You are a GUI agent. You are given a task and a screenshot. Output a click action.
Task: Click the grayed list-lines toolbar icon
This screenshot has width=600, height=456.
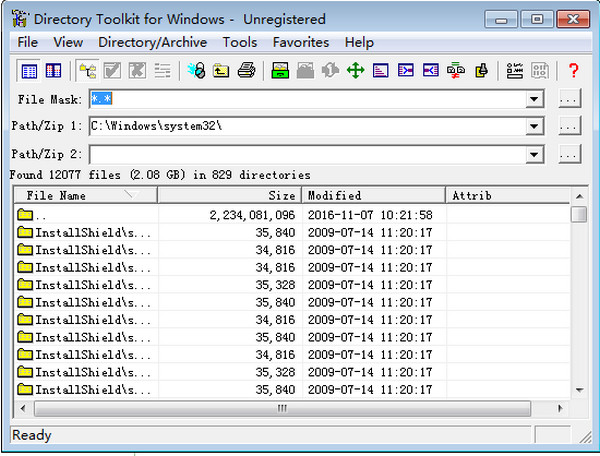click(162, 71)
